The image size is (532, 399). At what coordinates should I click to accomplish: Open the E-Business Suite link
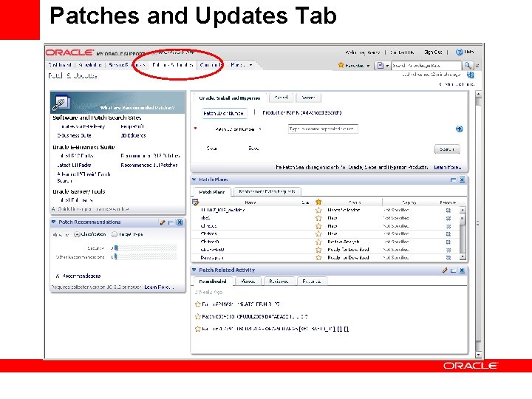[74, 135]
